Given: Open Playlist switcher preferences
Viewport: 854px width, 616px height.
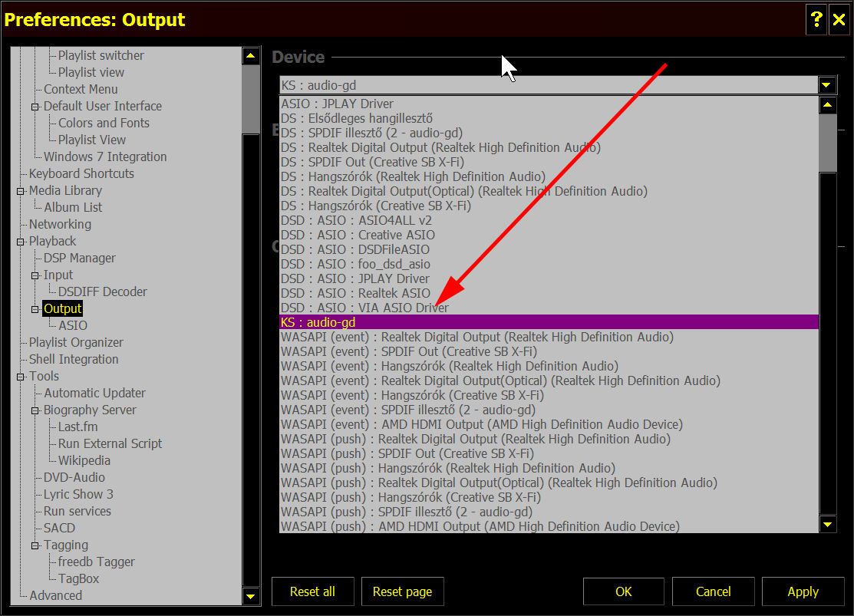Looking at the screenshot, I should (101, 55).
